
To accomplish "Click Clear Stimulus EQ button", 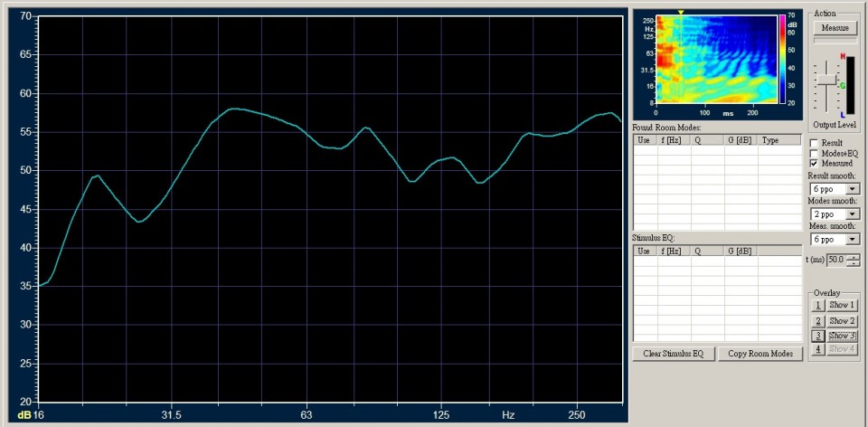I will coord(674,354).
